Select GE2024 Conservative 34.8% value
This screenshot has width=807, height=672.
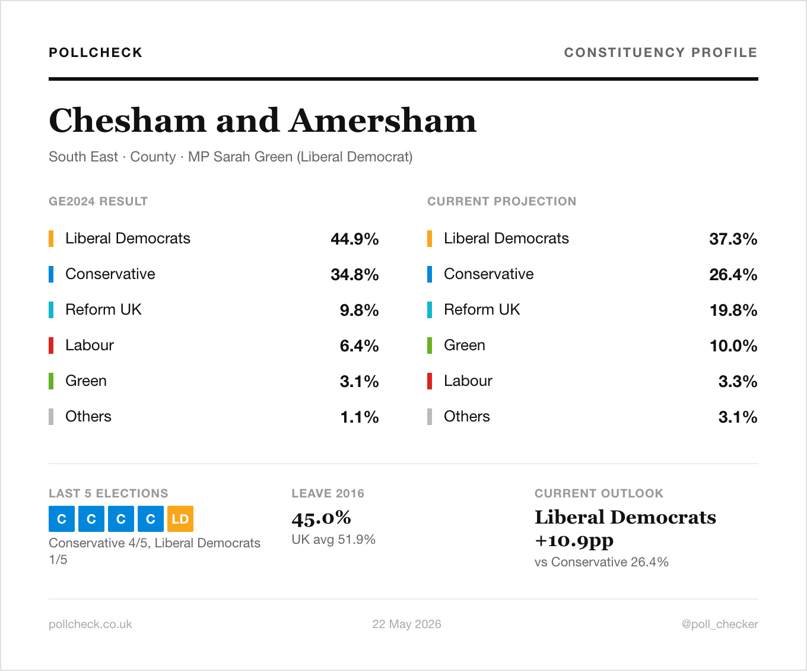355,275
